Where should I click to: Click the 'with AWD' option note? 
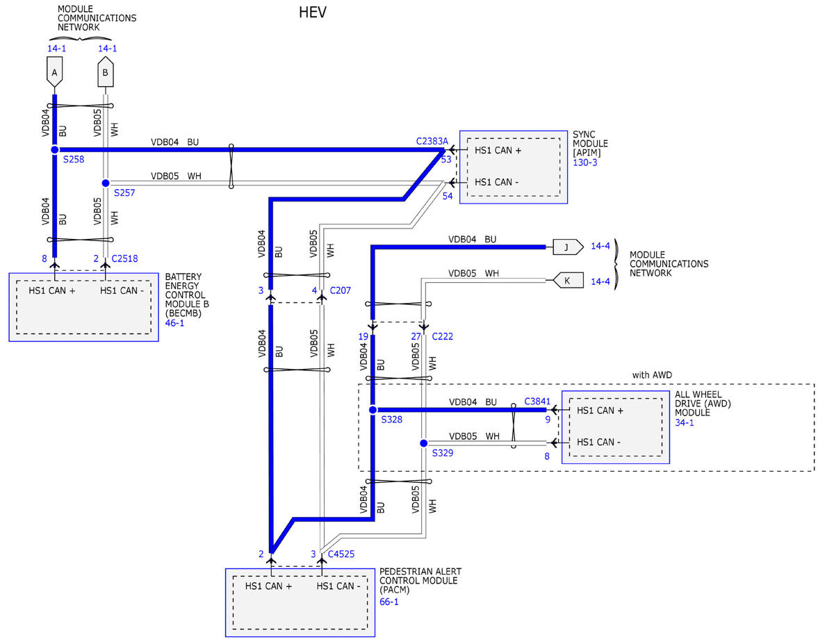[652, 375]
